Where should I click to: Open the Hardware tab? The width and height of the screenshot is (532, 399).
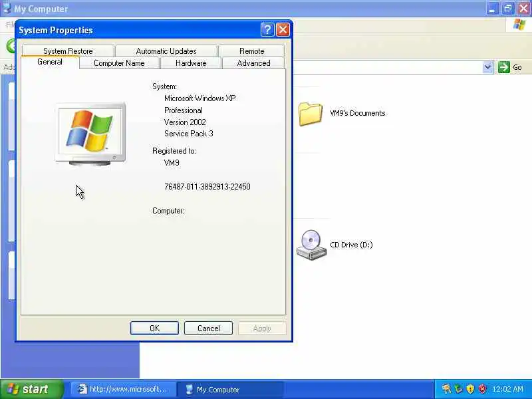191,63
